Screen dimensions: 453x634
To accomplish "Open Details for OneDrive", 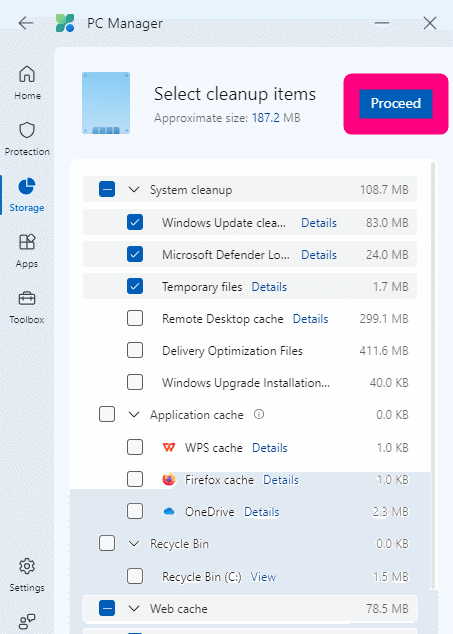I will coord(261,512).
